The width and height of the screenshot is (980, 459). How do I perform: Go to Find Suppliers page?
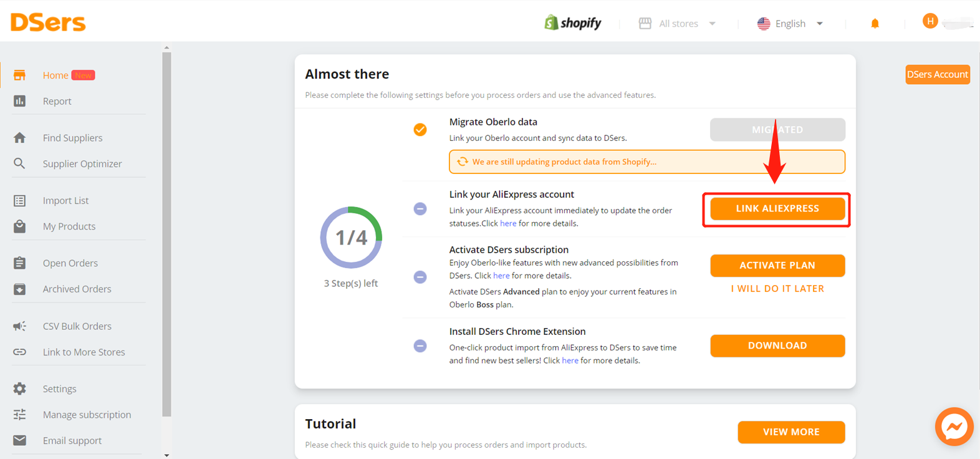click(x=74, y=138)
